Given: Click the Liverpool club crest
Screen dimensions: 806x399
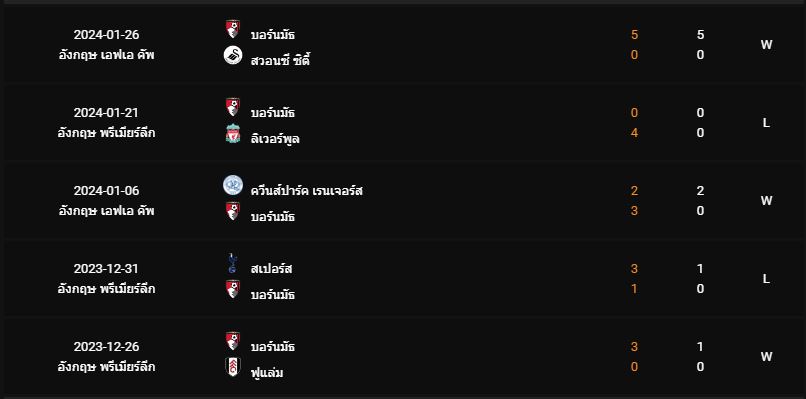Looking at the screenshot, I should pos(233,134).
